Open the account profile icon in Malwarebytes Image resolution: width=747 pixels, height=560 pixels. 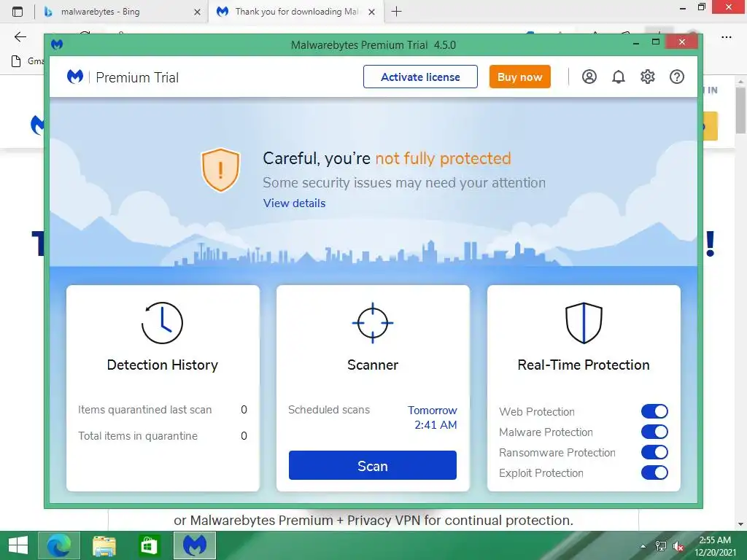tap(589, 77)
